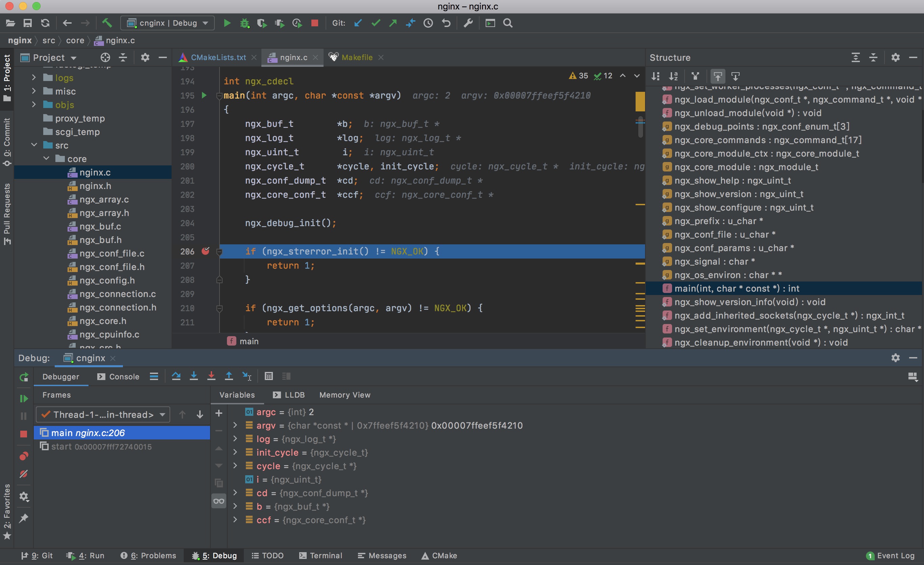
Task: Select the start frame 0x00007fff72740015
Action: coord(122,447)
